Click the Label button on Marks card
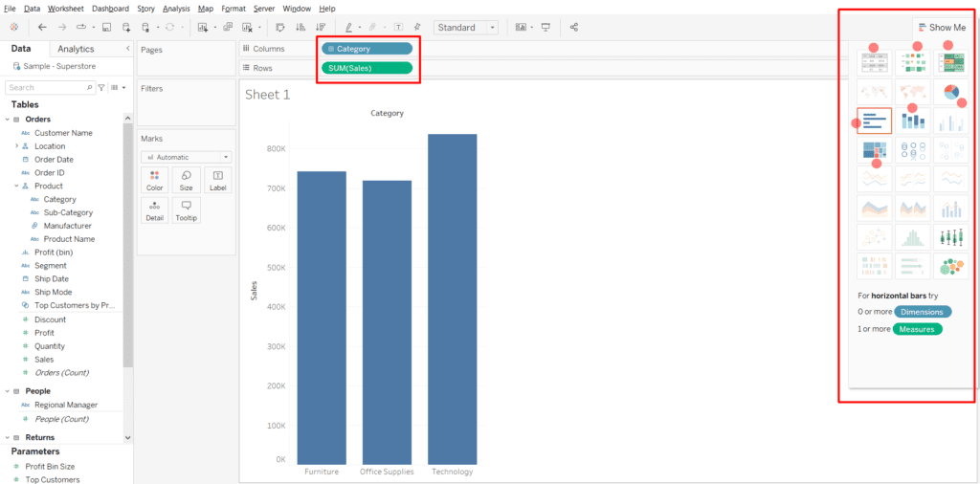Image resolution: width=980 pixels, height=484 pixels. point(218,180)
